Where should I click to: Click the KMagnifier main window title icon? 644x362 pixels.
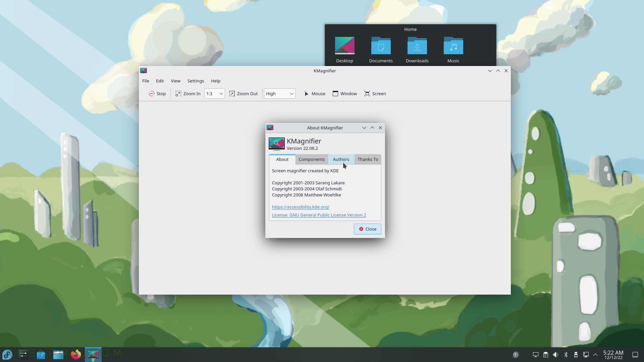tap(144, 71)
